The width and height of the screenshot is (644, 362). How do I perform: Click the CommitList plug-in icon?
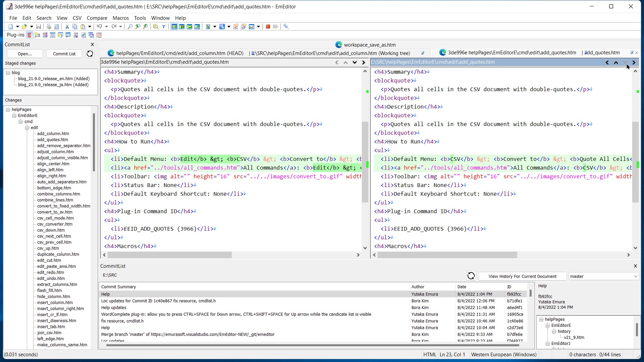30,35
